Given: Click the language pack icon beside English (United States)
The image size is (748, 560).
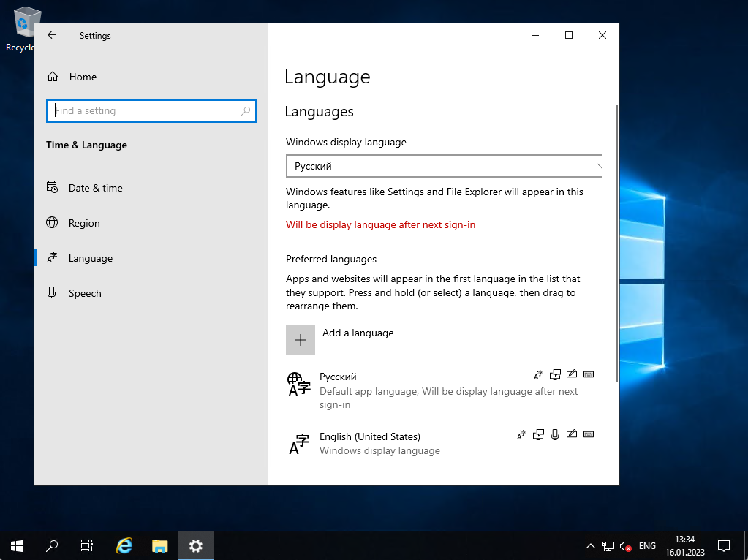Looking at the screenshot, I should point(521,434).
